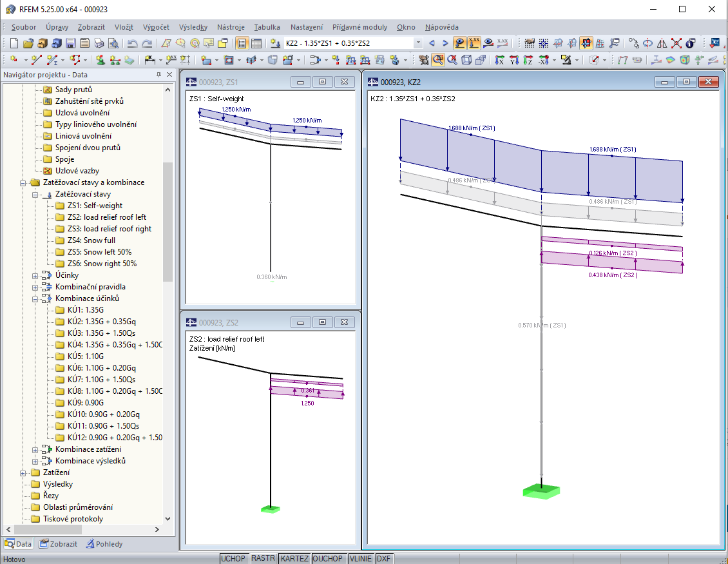Save the model with the floppy disk icon
This screenshot has height=564, width=728.
click(x=71, y=43)
